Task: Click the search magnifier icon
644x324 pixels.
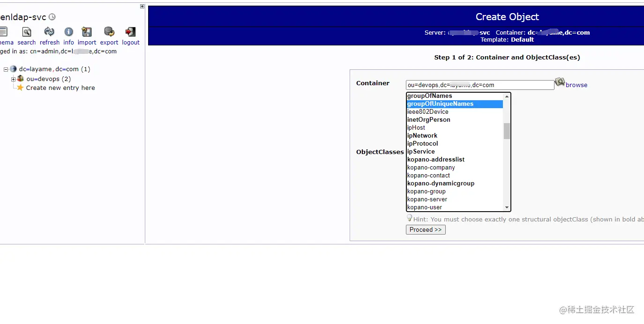Action: tap(27, 32)
